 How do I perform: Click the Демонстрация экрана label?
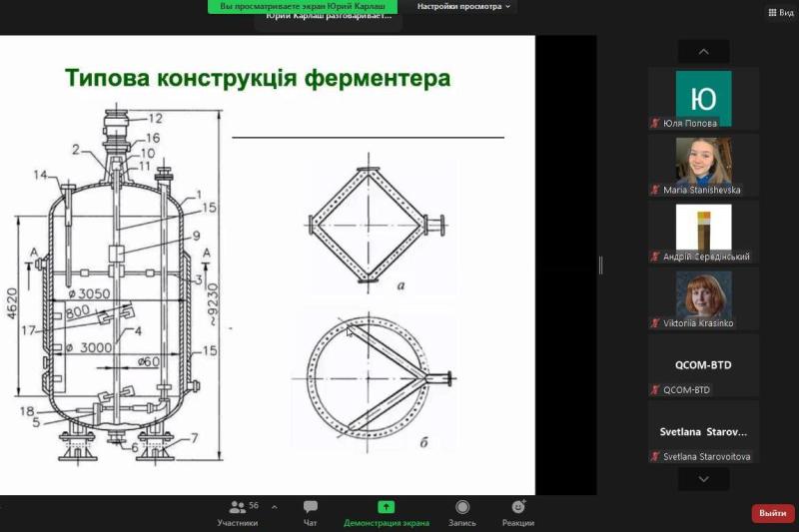coord(387,523)
